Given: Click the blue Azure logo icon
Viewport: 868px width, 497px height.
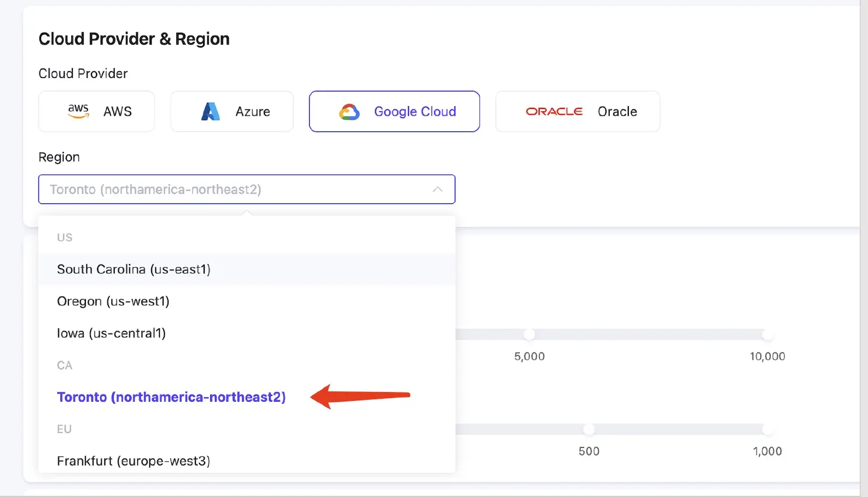Looking at the screenshot, I should (x=210, y=112).
